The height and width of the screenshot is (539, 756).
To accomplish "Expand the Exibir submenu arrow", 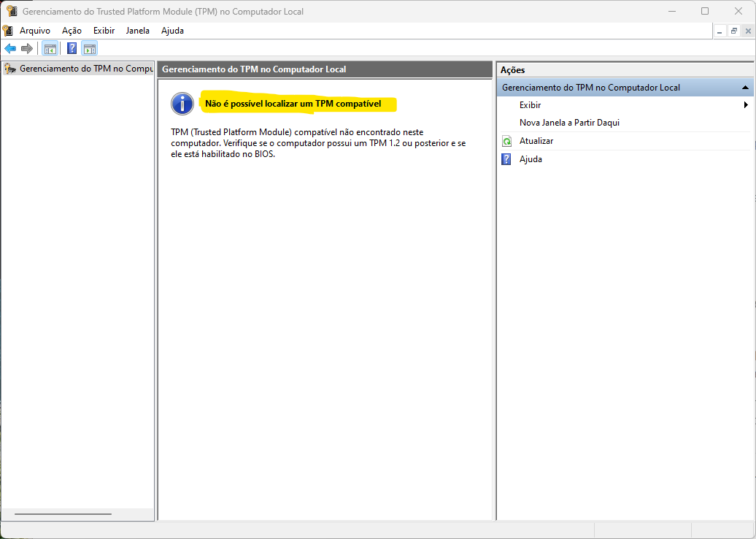I will (x=746, y=104).
